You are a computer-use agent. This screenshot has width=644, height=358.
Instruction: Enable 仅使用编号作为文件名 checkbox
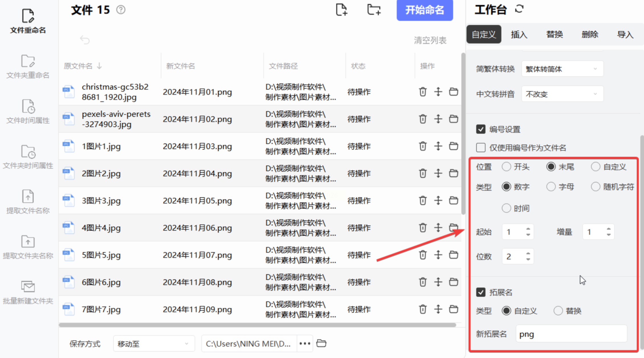pos(481,148)
